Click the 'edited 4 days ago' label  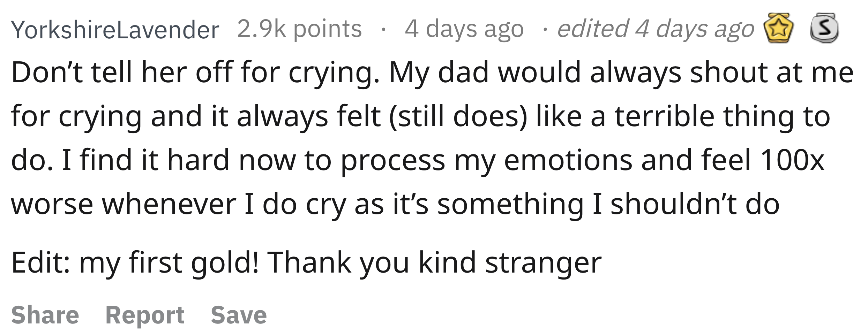point(656,29)
